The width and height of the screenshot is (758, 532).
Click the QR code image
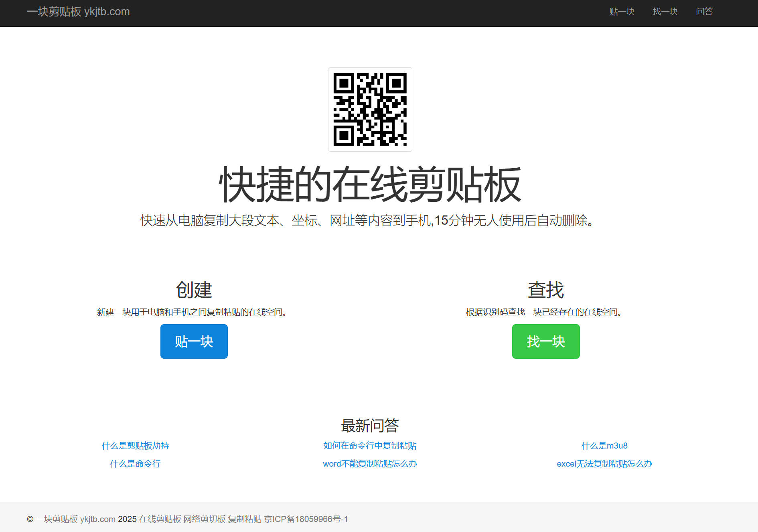370,110
